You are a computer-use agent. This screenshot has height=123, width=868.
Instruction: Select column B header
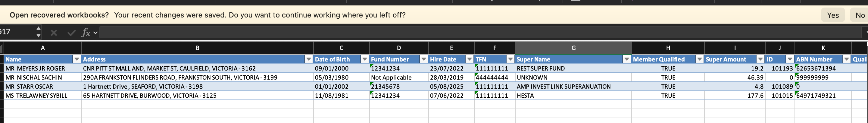click(198, 48)
